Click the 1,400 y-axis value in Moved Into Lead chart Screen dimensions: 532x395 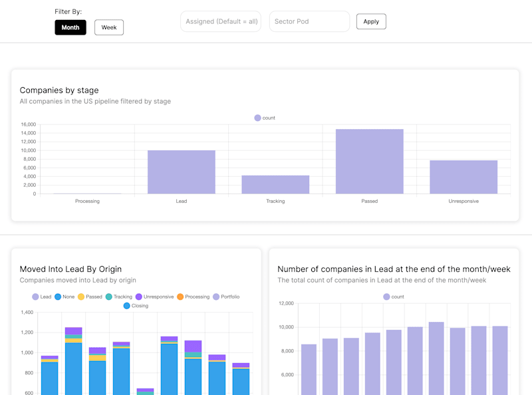[x=27, y=312]
